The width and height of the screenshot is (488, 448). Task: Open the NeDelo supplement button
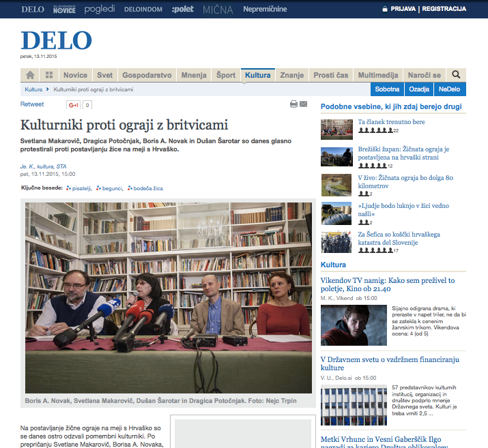[449, 89]
